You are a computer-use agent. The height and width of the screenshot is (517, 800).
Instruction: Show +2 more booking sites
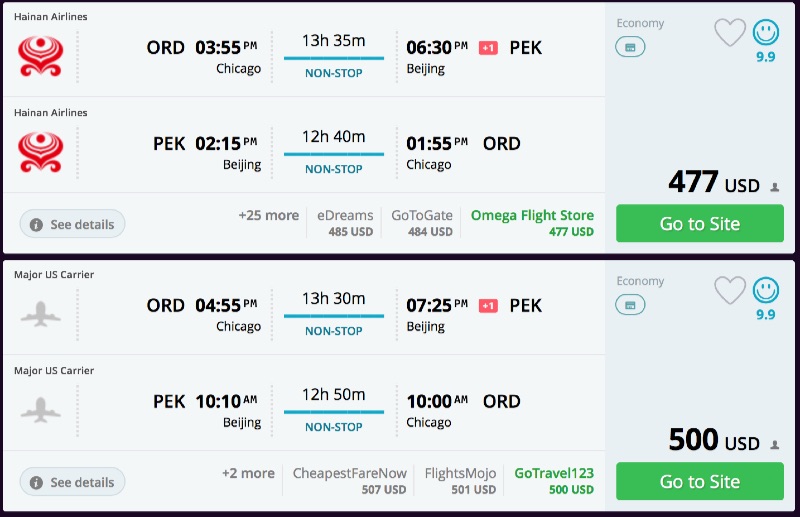click(248, 473)
